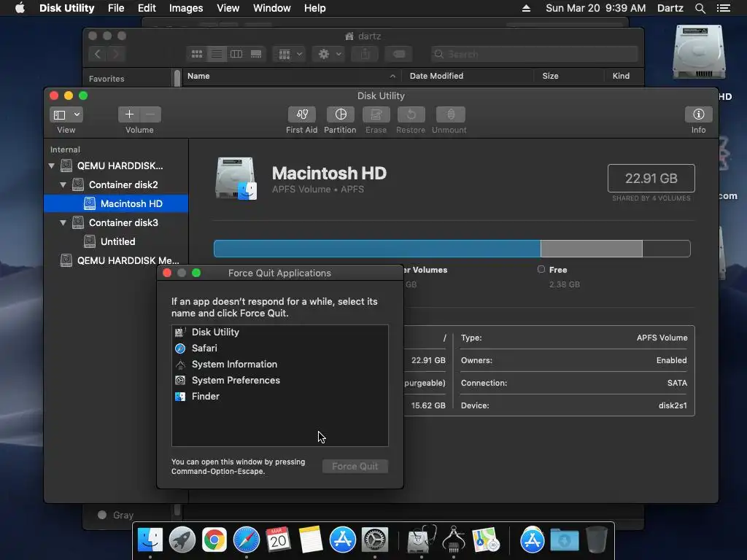Collapse Container disk3 in the sidebar
Screen dimensions: 747x560
pyautogui.click(x=63, y=223)
